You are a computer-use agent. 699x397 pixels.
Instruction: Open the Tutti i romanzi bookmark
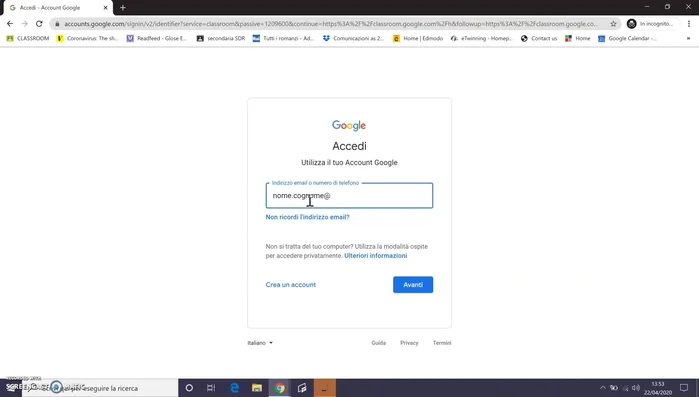point(283,38)
